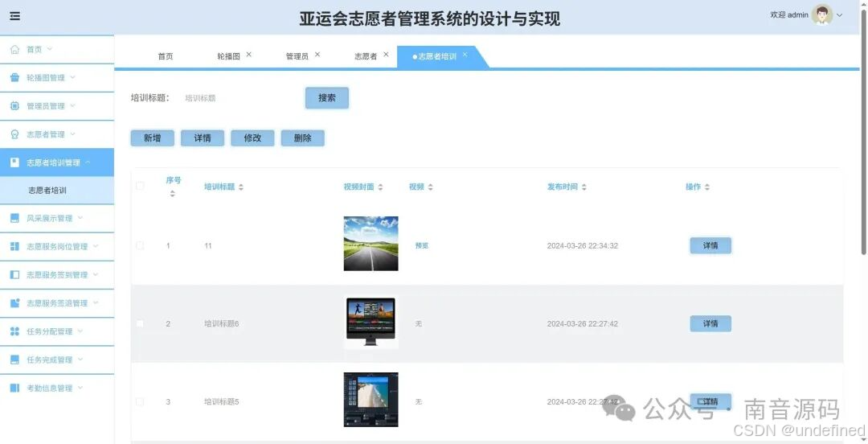
Task: Click the 预览 video preview link
Action: (x=422, y=245)
